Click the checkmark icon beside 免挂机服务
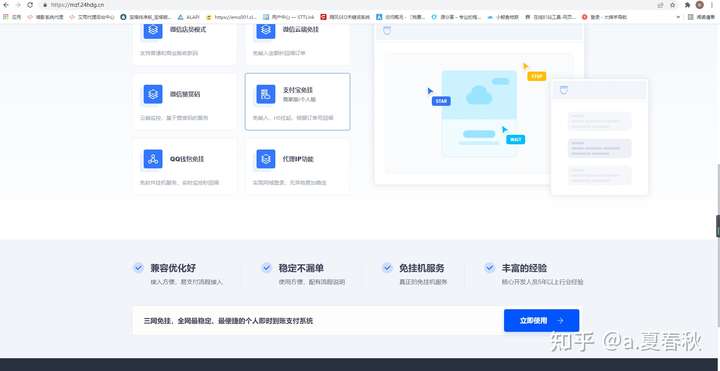 click(388, 268)
